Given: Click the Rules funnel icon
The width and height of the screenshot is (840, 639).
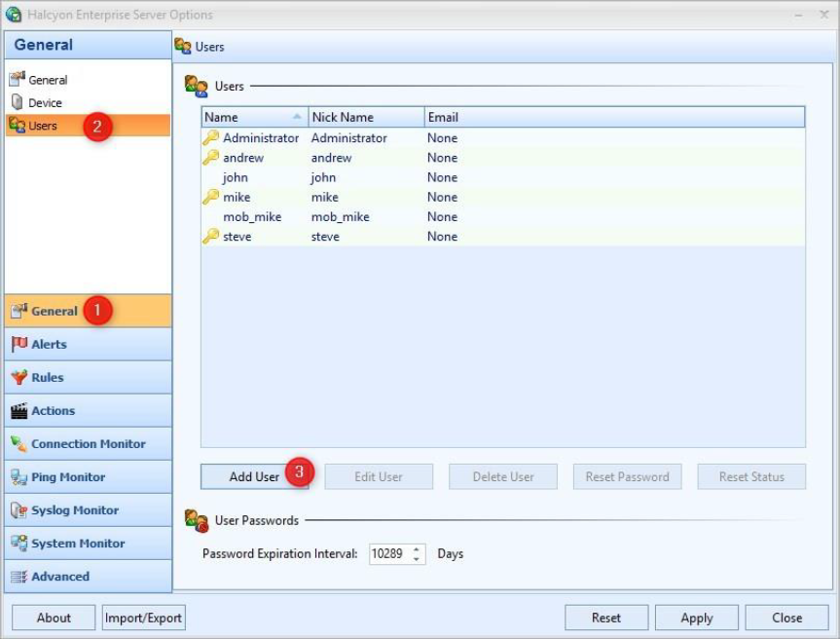Looking at the screenshot, I should click(18, 377).
